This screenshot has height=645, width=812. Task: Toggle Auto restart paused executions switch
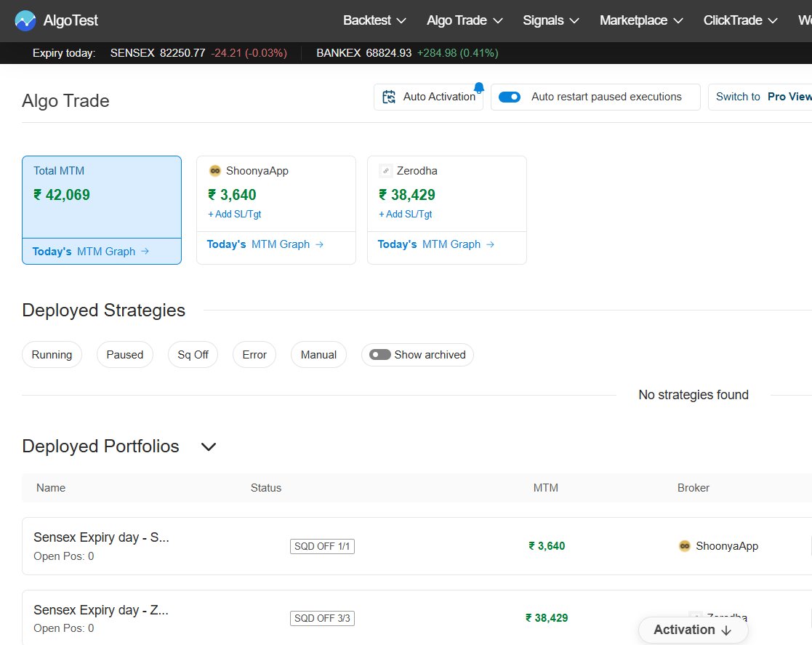(x=510, y=97)
